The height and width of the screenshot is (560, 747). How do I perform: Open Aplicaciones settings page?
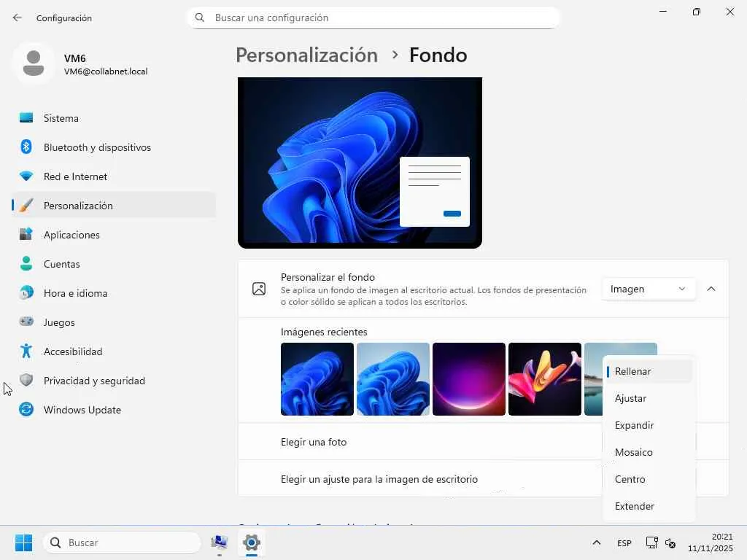(113, 234)
